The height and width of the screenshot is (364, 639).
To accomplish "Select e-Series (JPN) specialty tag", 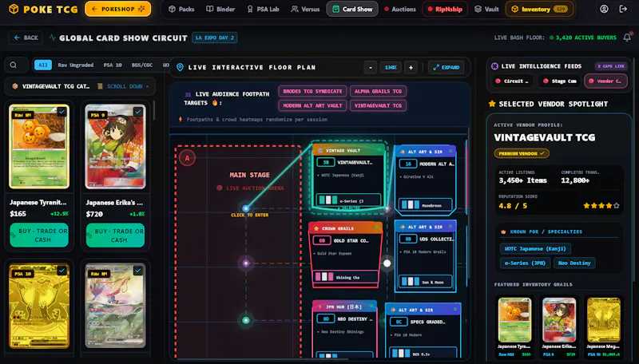I will pyautogui.click(x=525, y=263).
